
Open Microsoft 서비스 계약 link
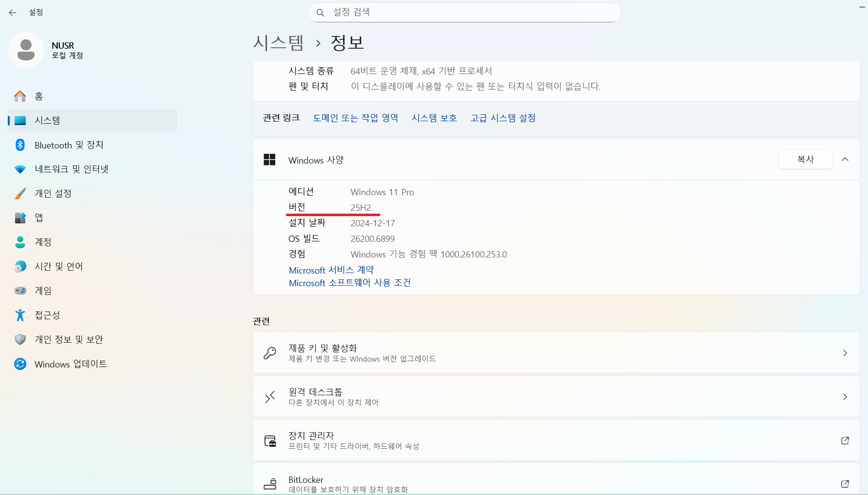coord(331,270)
